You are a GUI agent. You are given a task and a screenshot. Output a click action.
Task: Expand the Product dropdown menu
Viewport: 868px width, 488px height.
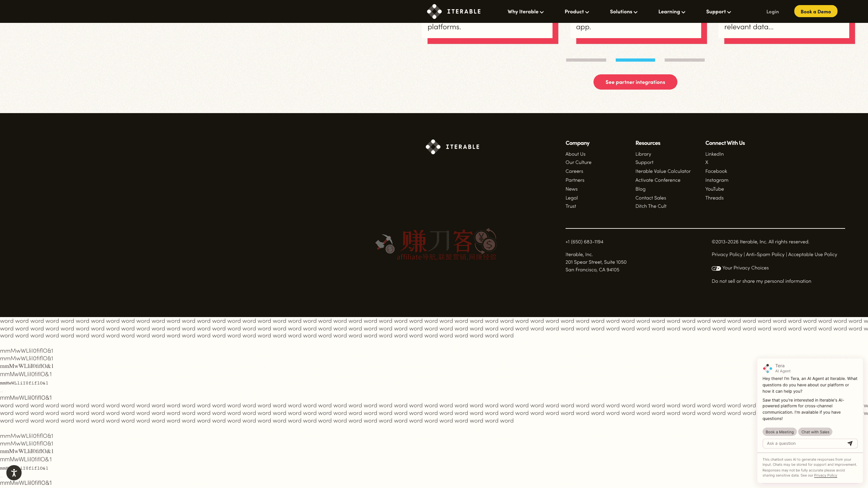(x=577, y=12)
